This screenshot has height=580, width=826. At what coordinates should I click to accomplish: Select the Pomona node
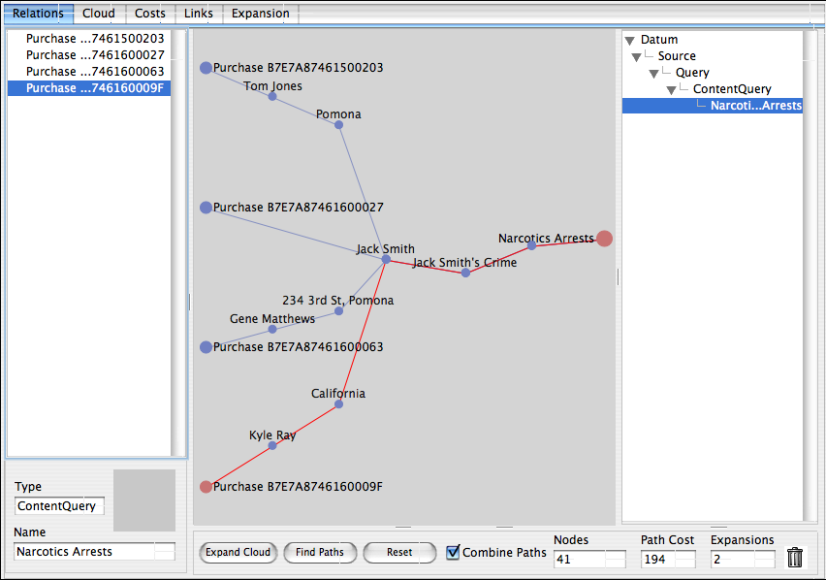[339, 125]
